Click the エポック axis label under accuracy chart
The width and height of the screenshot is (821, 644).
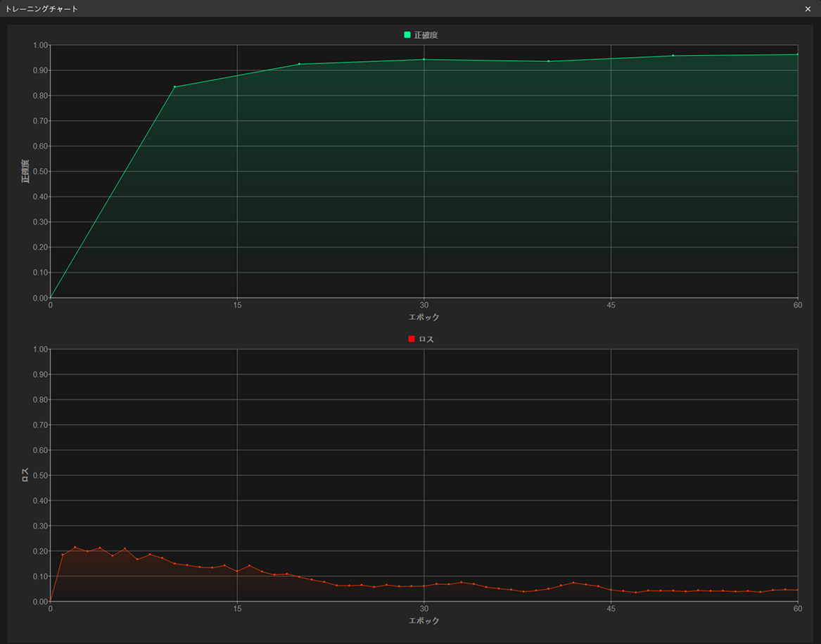pyautogui.click(x=424, y=317)
